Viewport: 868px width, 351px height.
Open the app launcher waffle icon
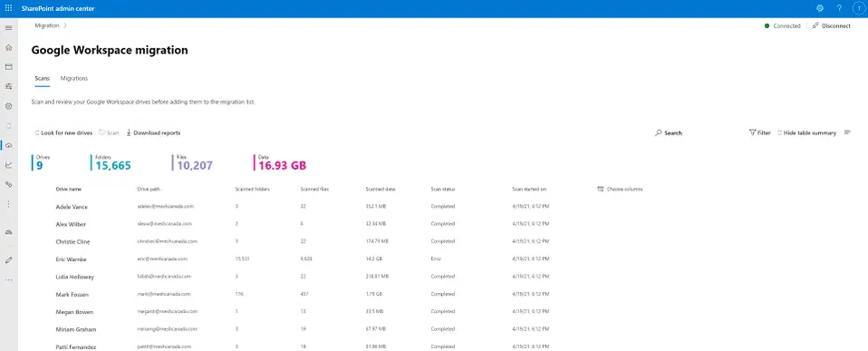8,8
